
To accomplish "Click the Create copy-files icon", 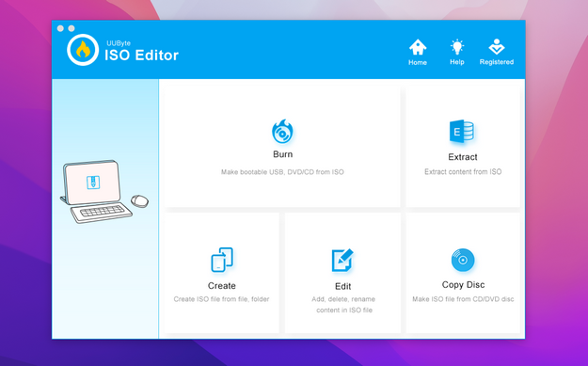I will 222,260.
